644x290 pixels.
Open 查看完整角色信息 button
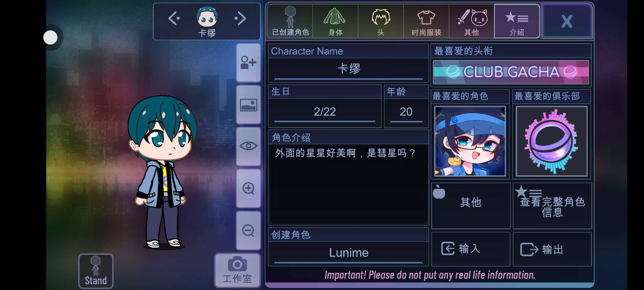click(x=552, y=206)
